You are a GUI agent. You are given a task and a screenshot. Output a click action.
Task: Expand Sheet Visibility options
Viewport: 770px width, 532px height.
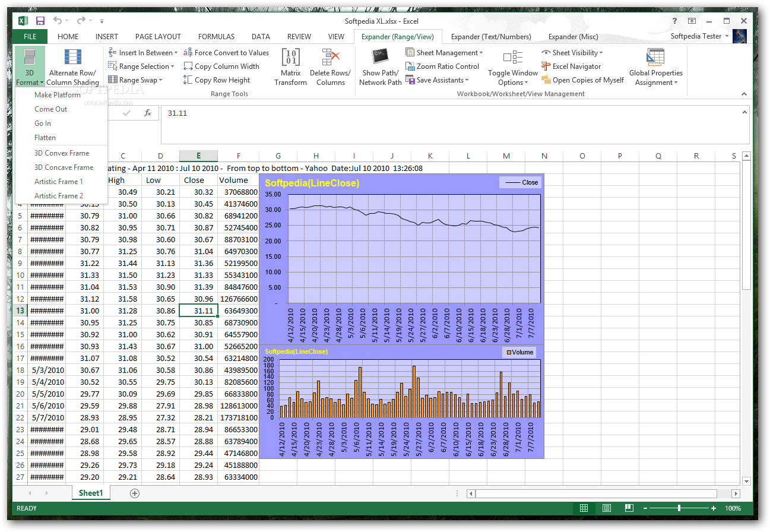(x=572, y=53)
